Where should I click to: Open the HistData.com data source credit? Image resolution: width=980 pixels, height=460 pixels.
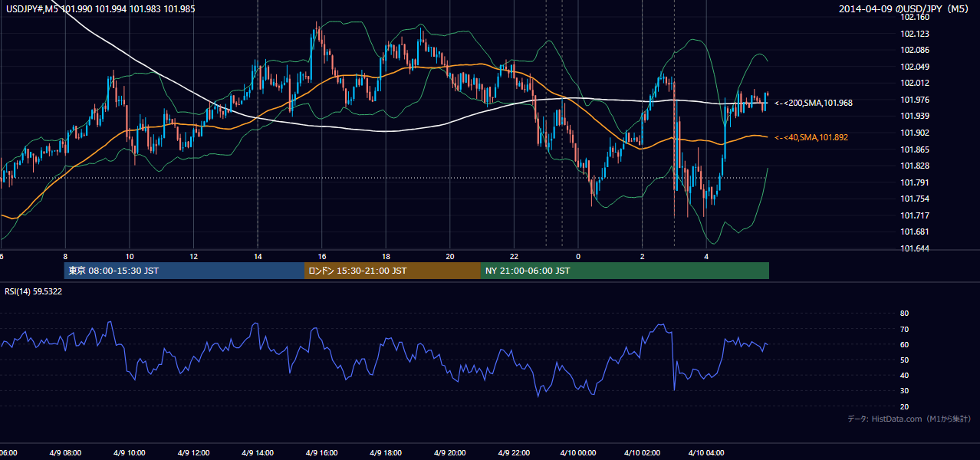pyautogui.click(x=909, y=419)
